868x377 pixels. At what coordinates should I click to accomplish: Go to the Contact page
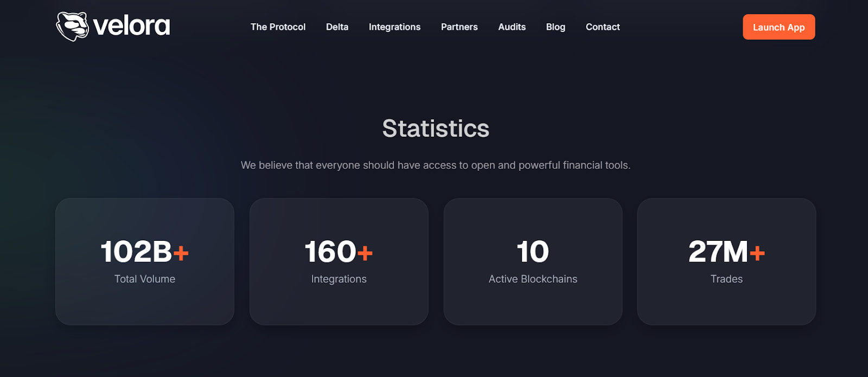[x=603, y=27]
